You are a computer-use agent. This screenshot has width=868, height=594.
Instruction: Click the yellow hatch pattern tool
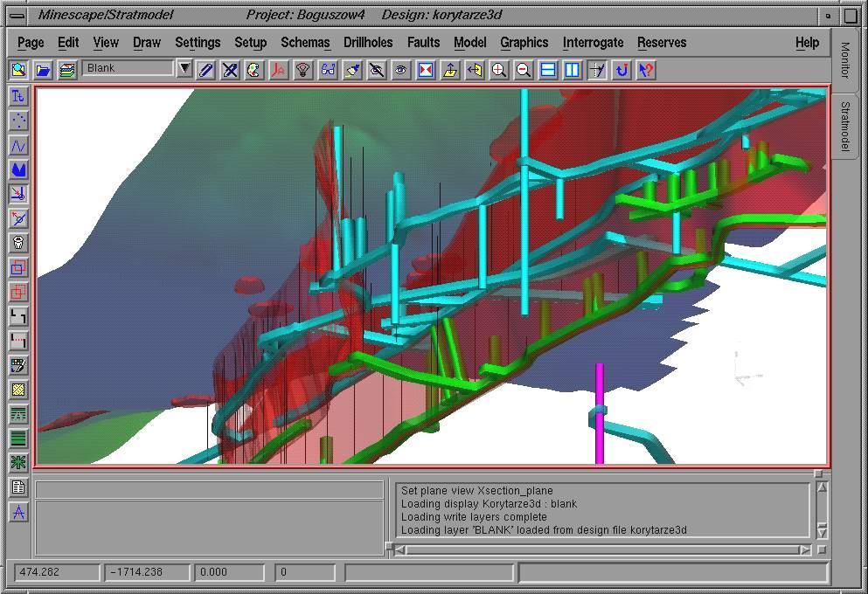[x=18, y=390]
